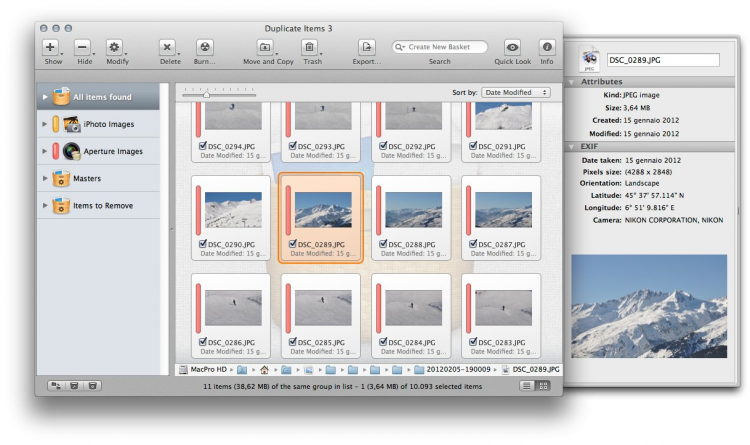750x445 pixels.
Task: Toggle checkbox for DSC_0286.JPG
Action: click(x=204, y=342)
